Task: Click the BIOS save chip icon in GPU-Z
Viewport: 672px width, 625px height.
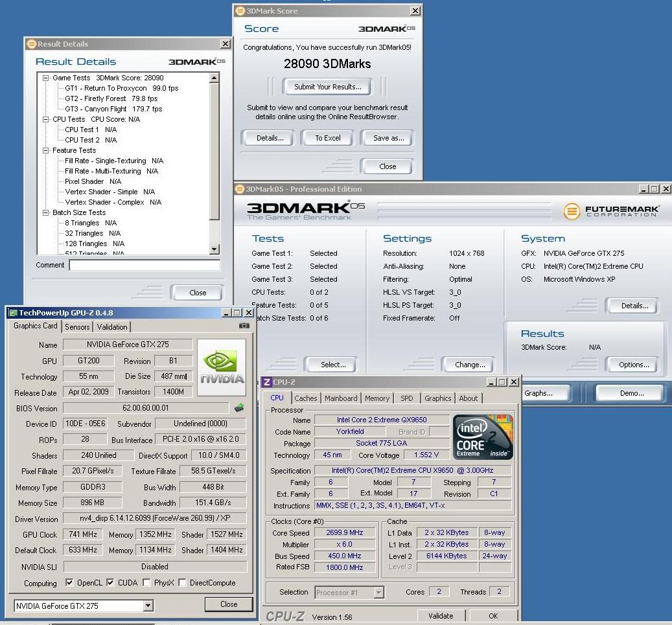Action: 239,408
